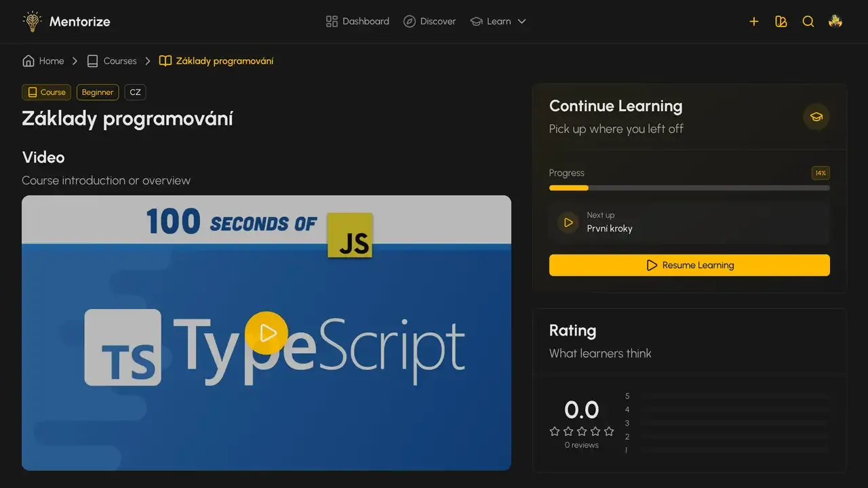Click the 0 reviews text
The height and width of the screenshot is (488, 868).
tap(582, 445)
